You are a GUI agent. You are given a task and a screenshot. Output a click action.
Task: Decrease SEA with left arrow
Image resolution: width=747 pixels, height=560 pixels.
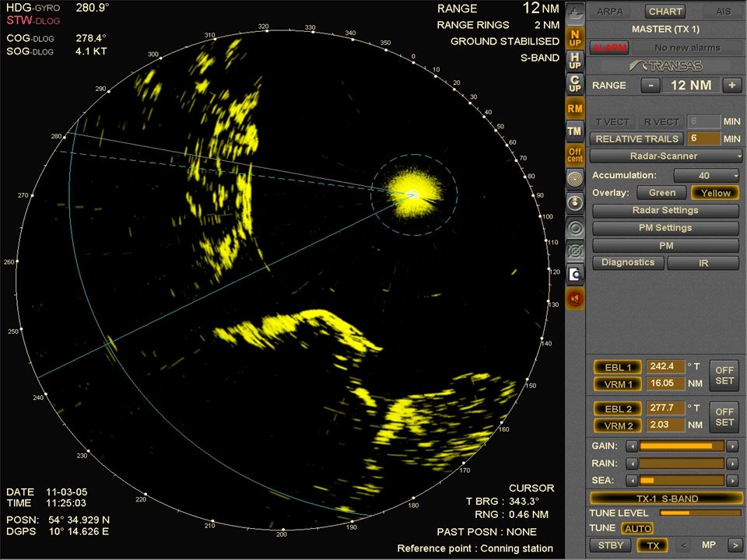pos(632,481)
